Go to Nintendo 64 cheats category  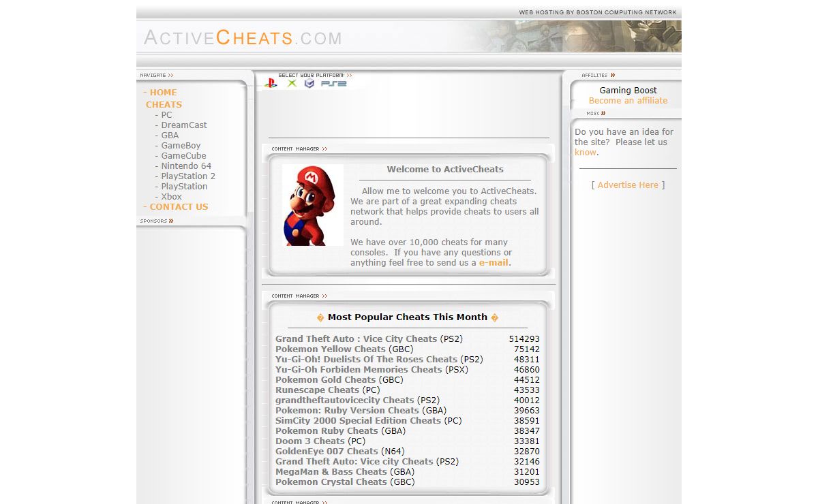tap(186, 166)
